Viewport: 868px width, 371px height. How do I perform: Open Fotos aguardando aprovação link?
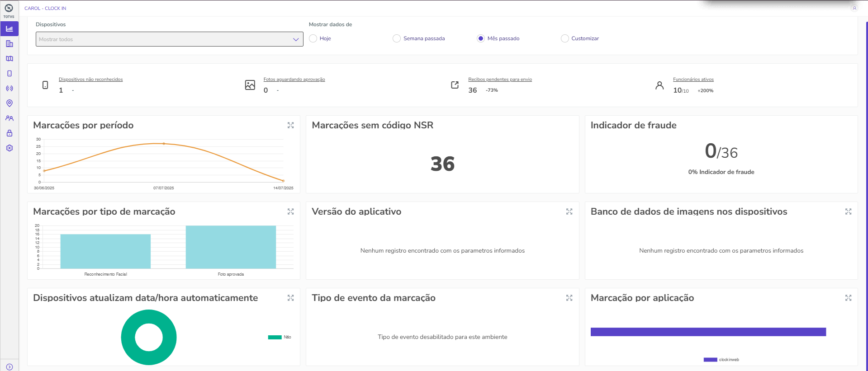click(x=294, y=80)
